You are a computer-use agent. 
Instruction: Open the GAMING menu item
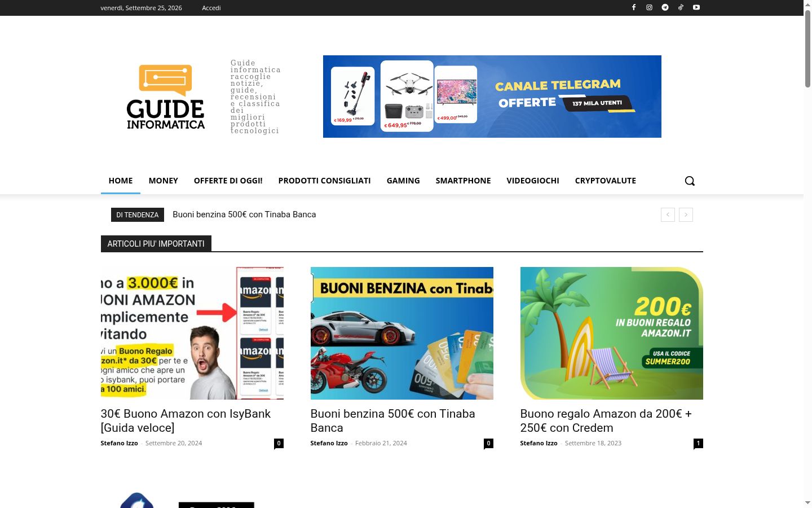[403, 181]
